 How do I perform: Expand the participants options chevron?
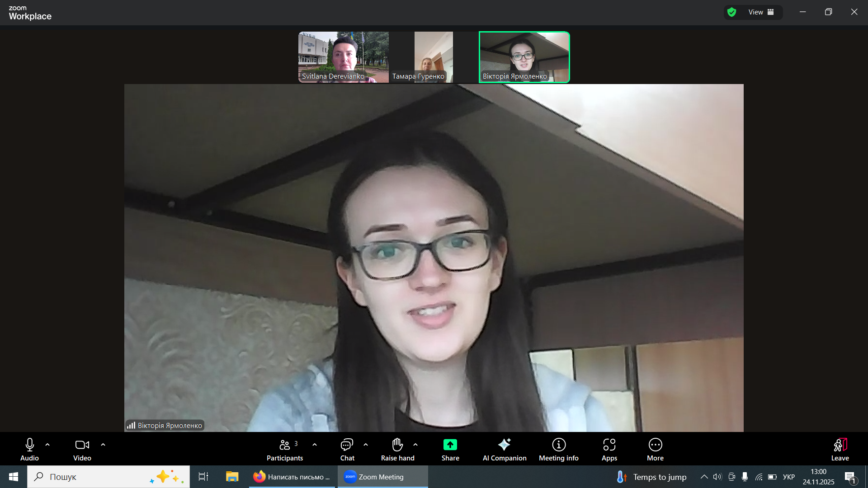click(315, 445)
